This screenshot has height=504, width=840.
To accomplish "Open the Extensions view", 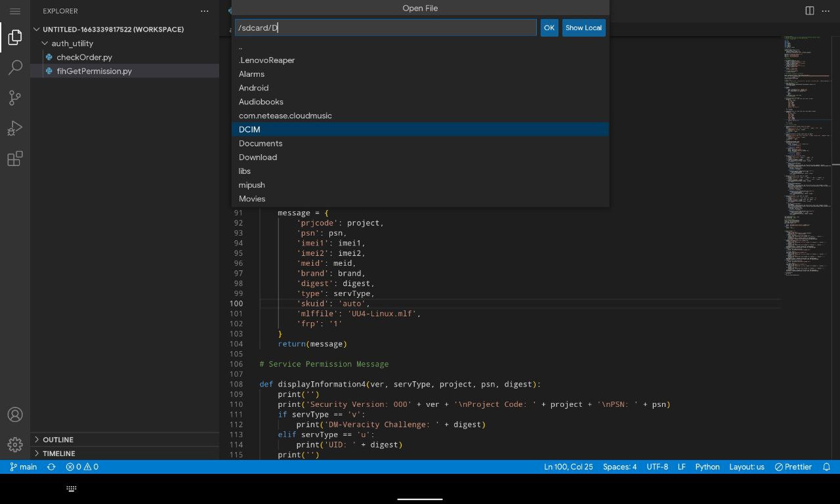I will (x=15, y=158).
